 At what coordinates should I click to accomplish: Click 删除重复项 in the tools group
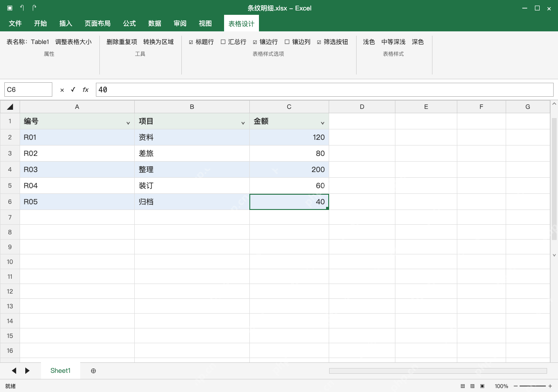click(122, 42)
